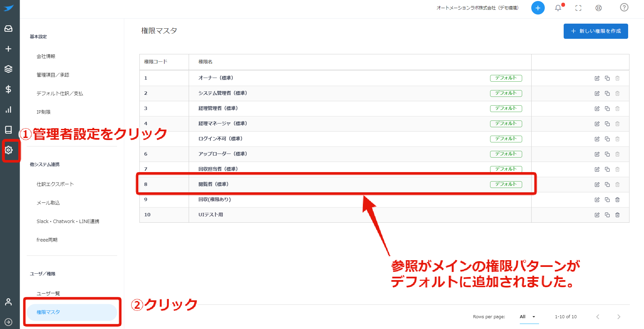Select the 回収(権限あり) row name
The height and width of the screenshot is (329, 644).
tap(215, 199)
